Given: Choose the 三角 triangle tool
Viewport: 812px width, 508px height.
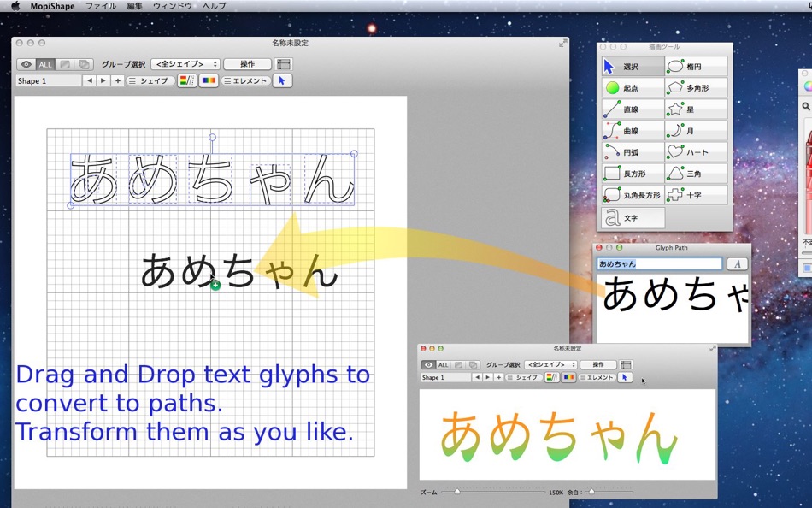Looking at the screenshot, I should tap(696, 174).
